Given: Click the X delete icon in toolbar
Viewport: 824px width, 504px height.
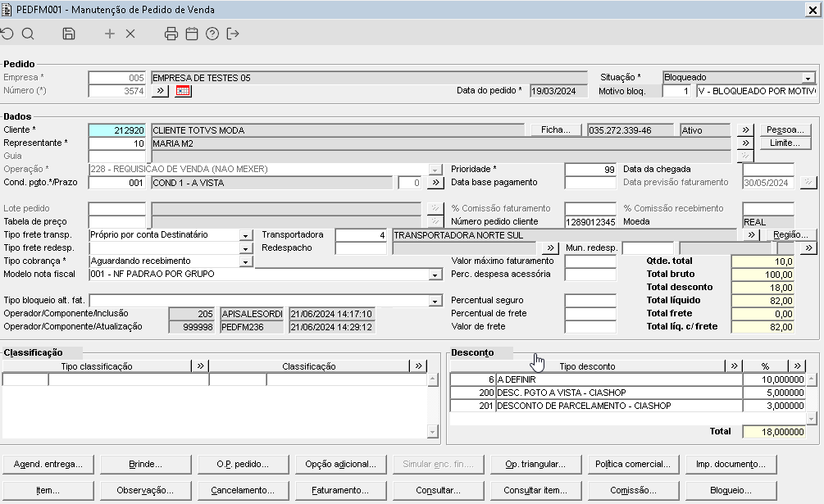Looking at the screenshot, I should tap(130, 34).
